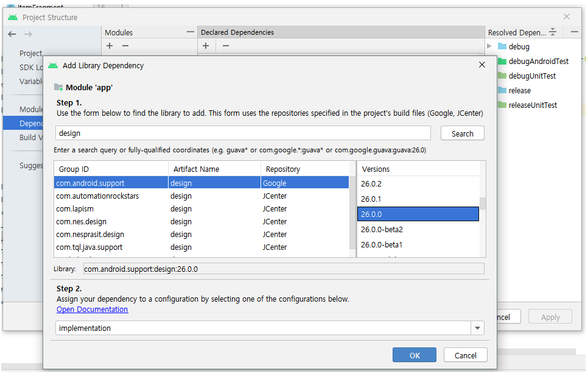
Task: Select the debugUnitTest folder
Action: click(x=527, y=76)
